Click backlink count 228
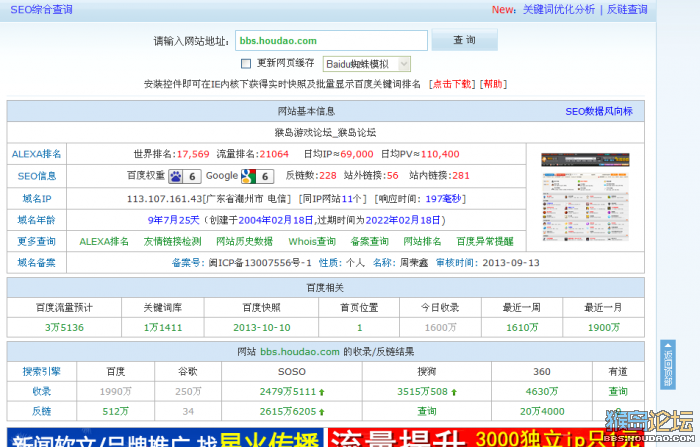Image resolution: width=700 pixels, height=447 pixels. click(328, 175)
